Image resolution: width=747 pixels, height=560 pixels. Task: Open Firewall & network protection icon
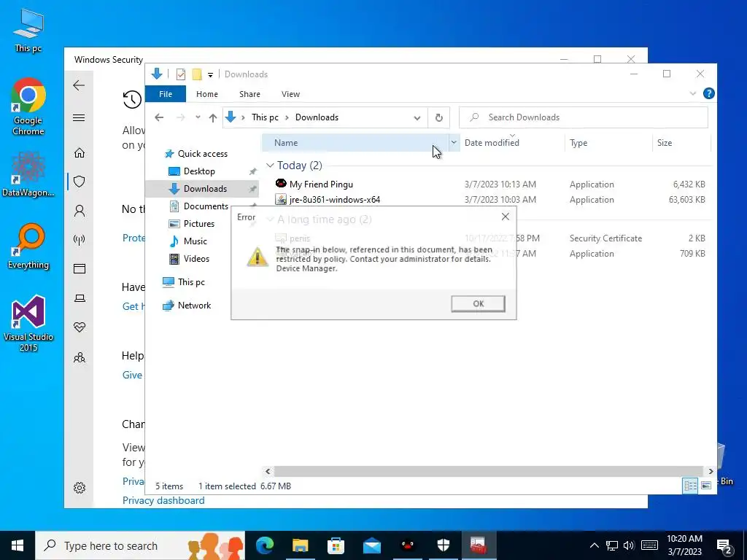[x=80, y=239]
